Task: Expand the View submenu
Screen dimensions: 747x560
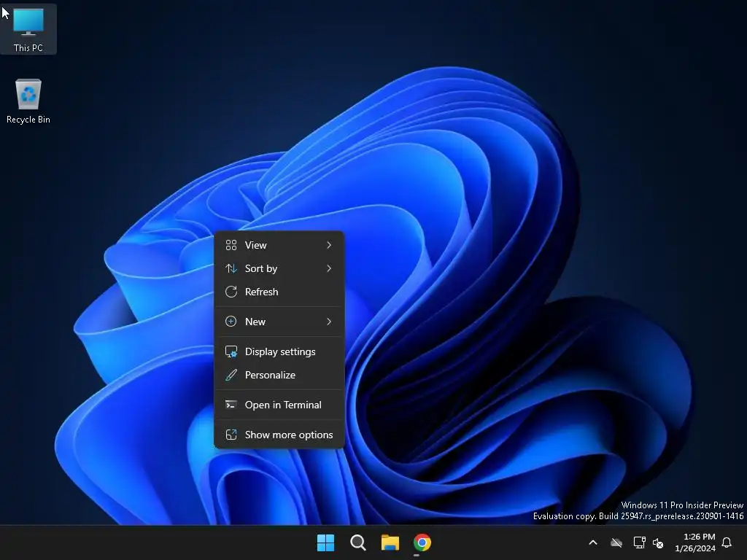Action: 279,245
